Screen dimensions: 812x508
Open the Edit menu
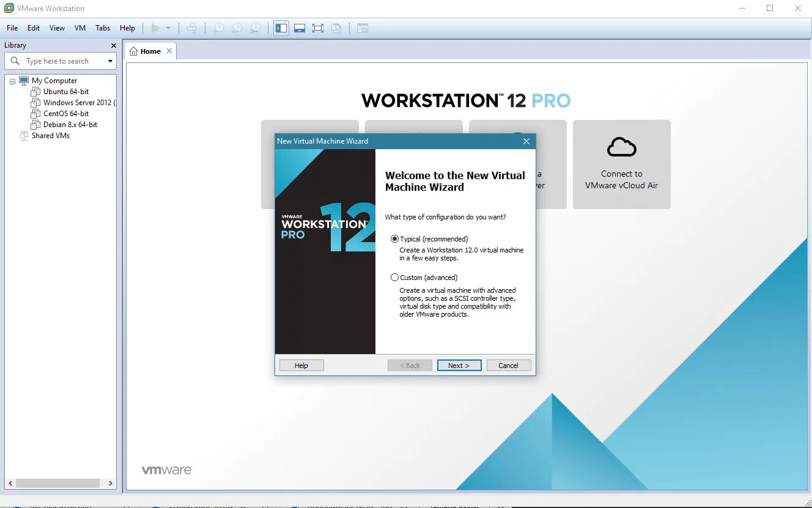[34, 28]
